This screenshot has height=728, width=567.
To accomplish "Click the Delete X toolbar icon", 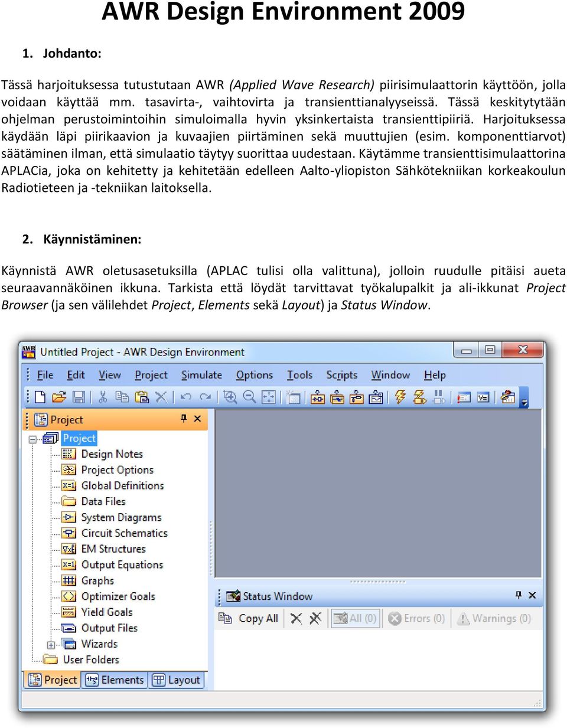I will (x=161, y=397).
